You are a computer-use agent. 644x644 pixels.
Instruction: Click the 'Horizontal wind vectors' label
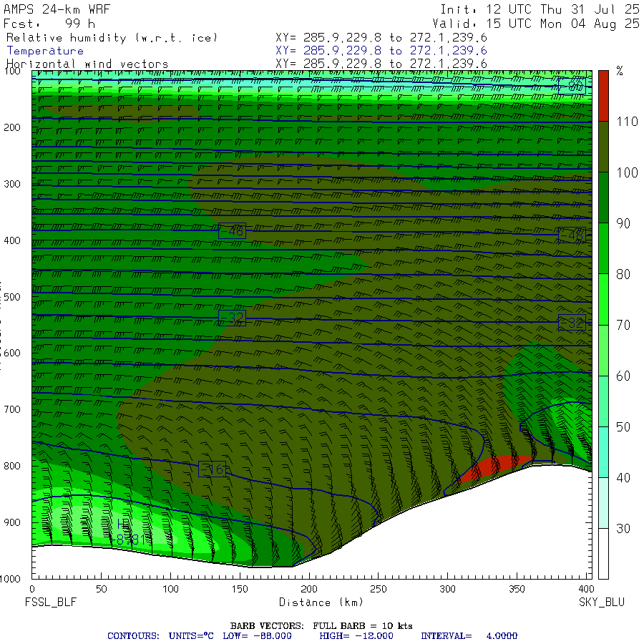click(x=87, y=64)
